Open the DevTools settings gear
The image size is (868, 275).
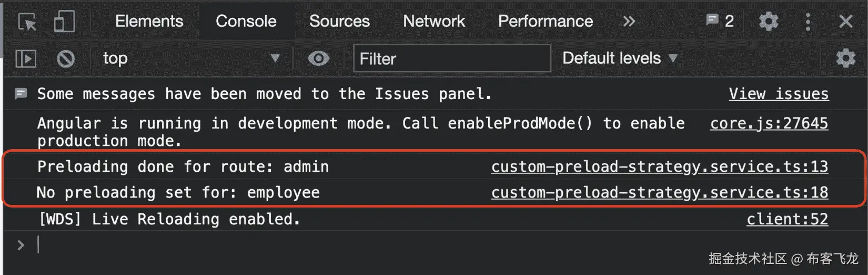coord(768,22)
